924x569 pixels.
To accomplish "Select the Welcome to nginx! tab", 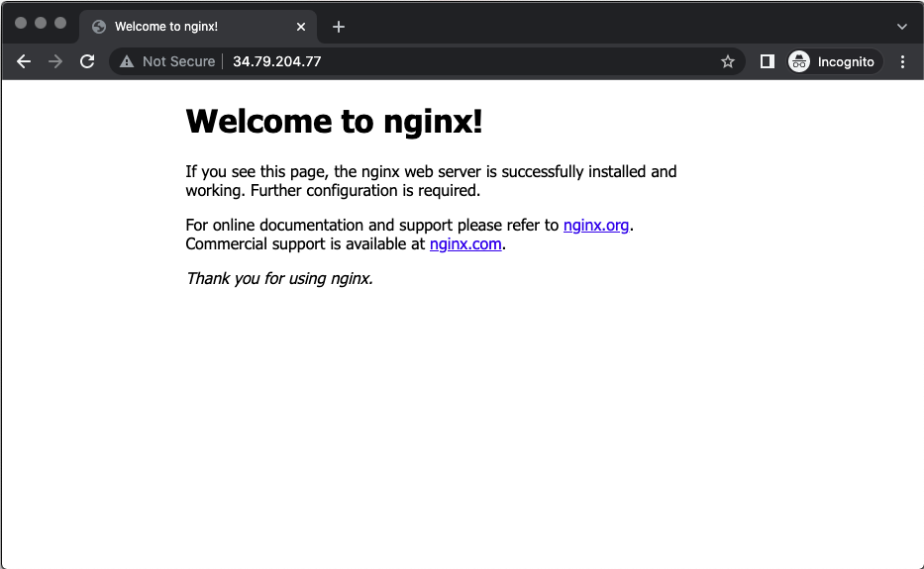I will pyautogui.click(x=198, y=27).
